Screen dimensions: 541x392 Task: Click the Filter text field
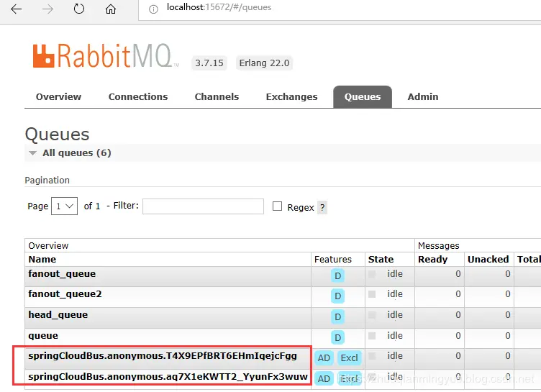(203, 206)
